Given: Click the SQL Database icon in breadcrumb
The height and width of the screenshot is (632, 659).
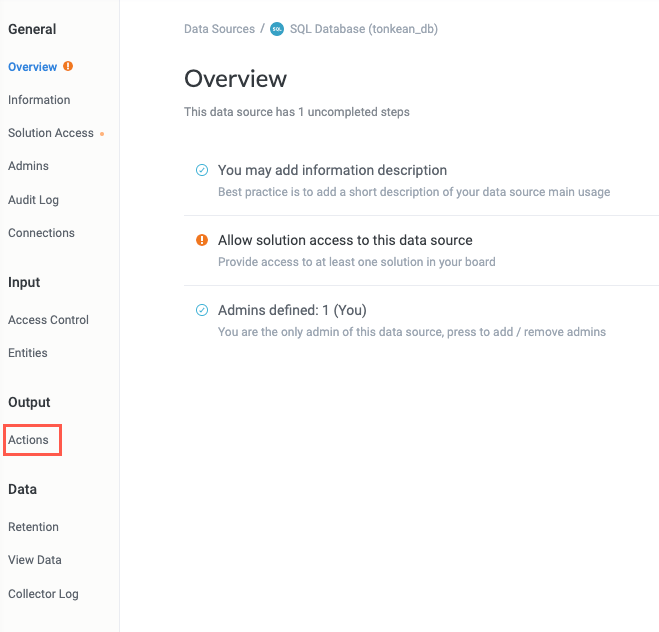Looking at the screenshot, I should coord(277,29).
